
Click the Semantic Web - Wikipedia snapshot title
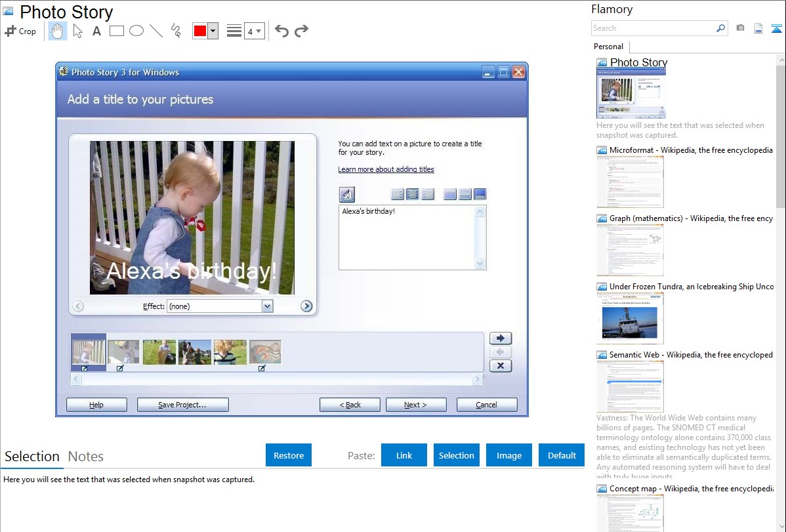(691, 355)
